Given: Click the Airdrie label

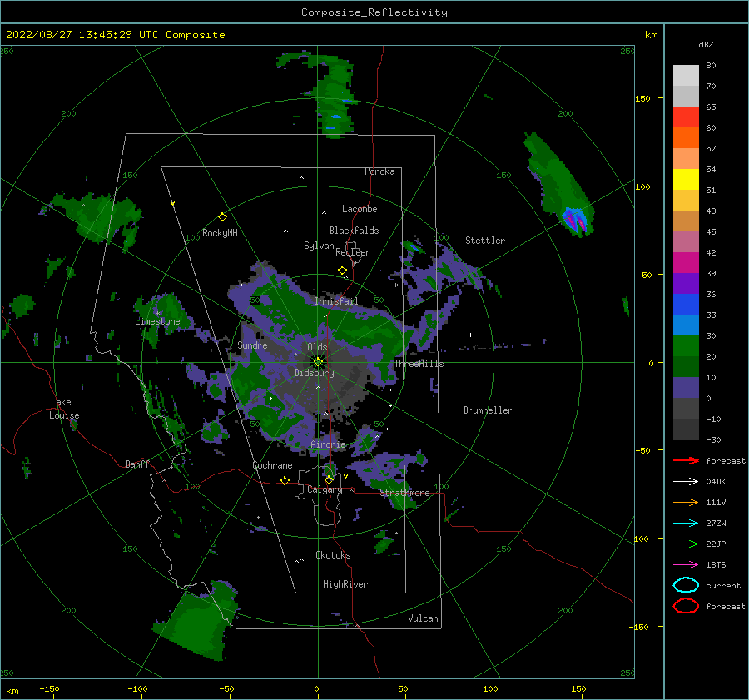Looking at the screenshot, I should click(x=328, y=444).
